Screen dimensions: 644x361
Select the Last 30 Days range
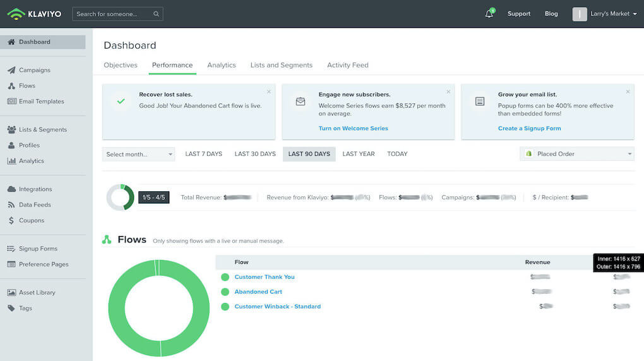pos(255,154)
